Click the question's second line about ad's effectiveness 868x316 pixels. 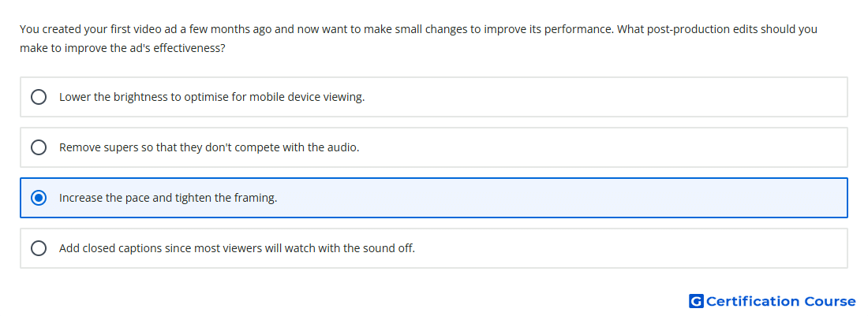click(122, 48)
